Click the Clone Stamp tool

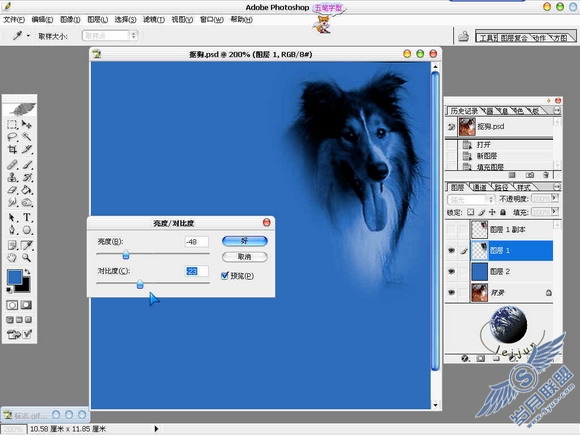(x=12, y=177)
